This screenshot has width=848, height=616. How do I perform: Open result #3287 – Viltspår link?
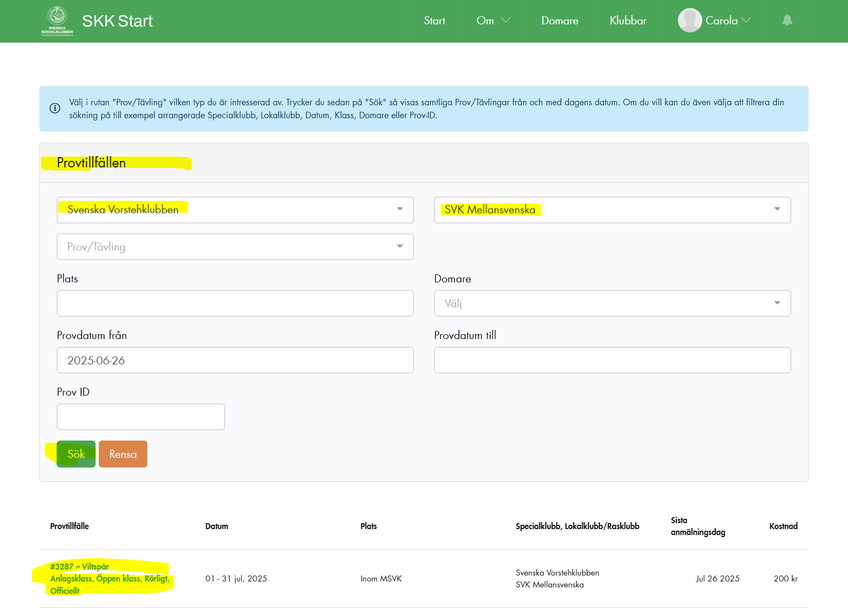point(110,579)
